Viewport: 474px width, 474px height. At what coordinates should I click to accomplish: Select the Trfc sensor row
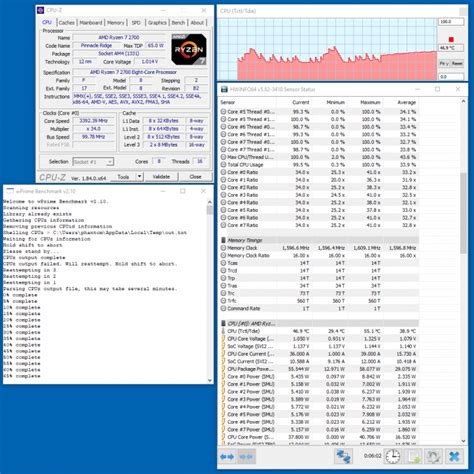coord(319,301)
